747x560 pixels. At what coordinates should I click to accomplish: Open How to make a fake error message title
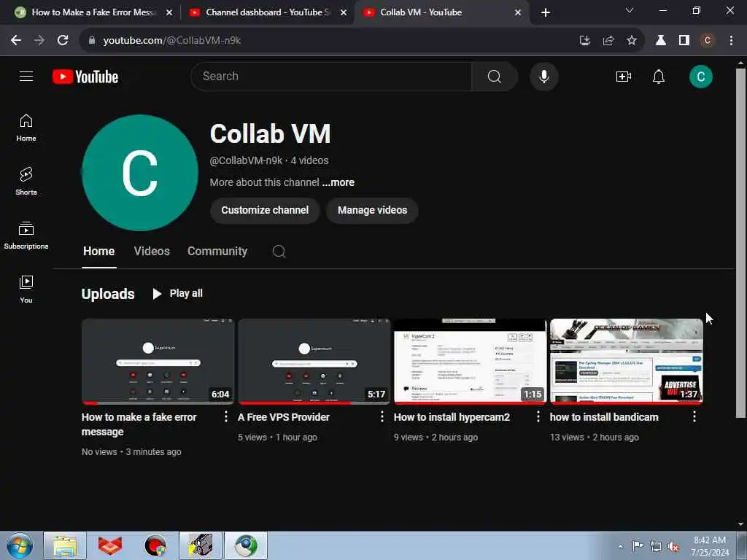pyautogui.click(x=139, y=424)
